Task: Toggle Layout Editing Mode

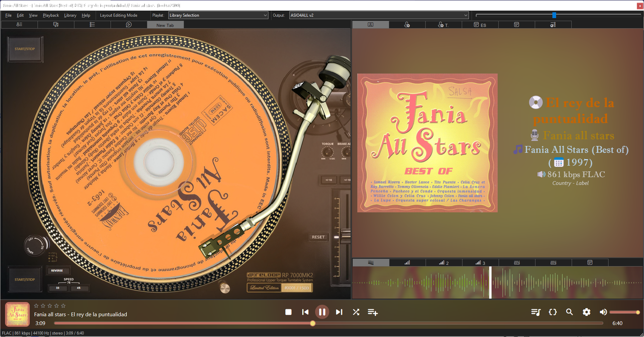Action: click(119, 15)
